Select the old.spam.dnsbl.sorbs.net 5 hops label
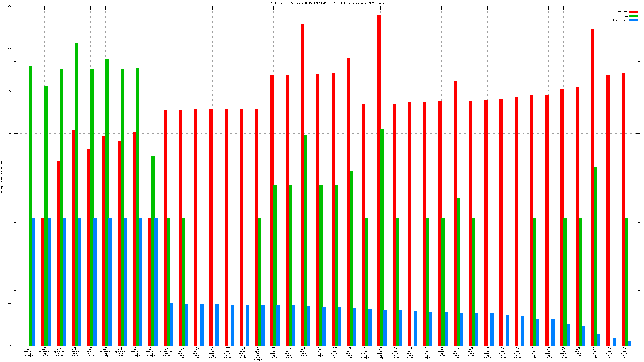Image resolution: width=644 pixels, height=362 pixels. 258,354
